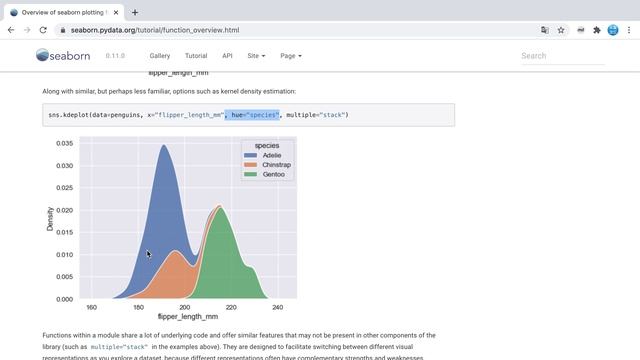
Task: Click the Search input field
Action: tap(562, 56)
